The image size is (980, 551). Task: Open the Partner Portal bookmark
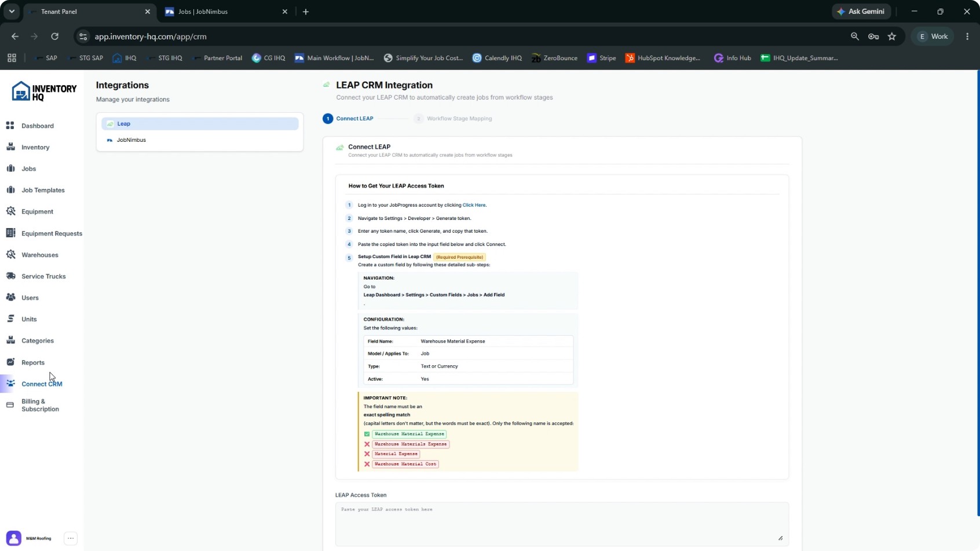(x=217, y=58)
